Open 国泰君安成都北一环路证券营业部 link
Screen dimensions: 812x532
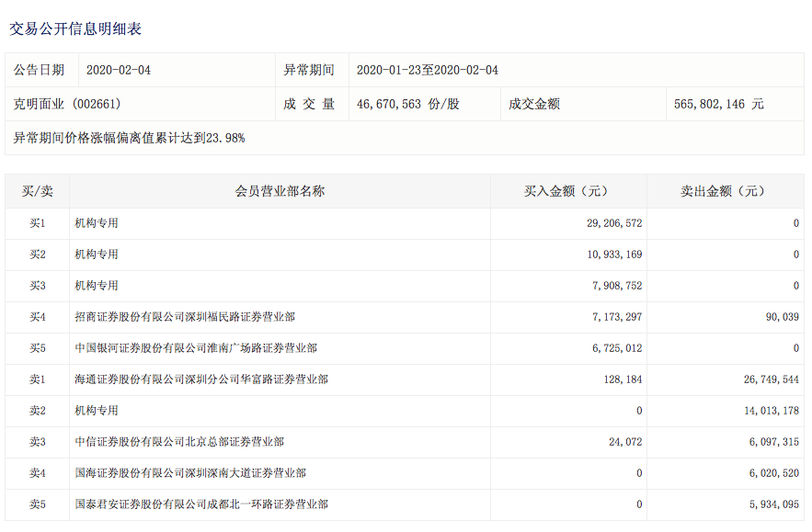pyautogui.click(x=200, y=504)
